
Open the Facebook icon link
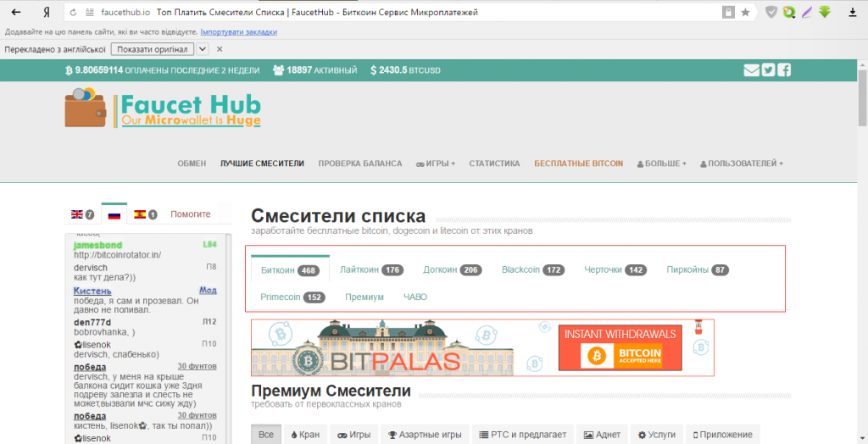click(x=784, y=70)
